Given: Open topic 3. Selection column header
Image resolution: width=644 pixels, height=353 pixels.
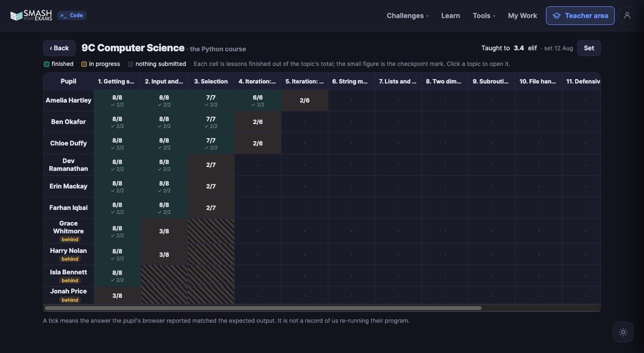Looking at the screenshot, I should (x=211, y=82).
